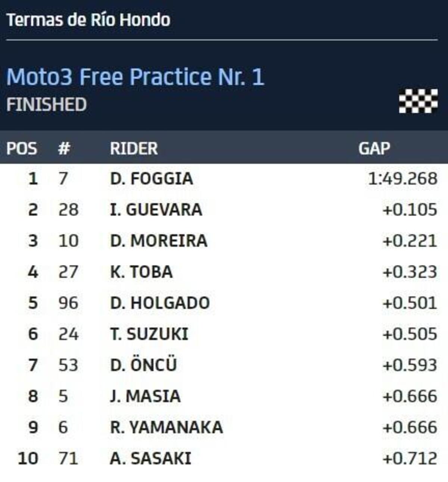Select the POS column header
The height and width of the screenshot is (482, 448).
22,148
